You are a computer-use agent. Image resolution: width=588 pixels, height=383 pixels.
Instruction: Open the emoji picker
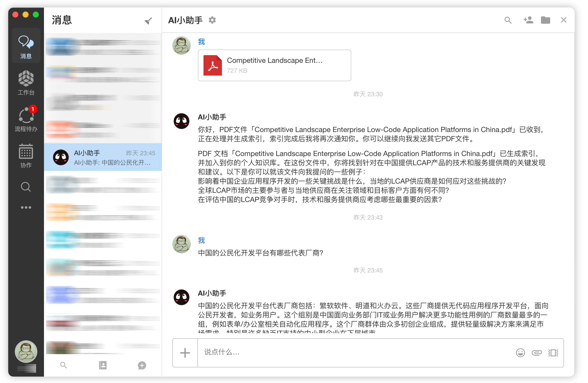pyautogui.click(x=520, y=353)
